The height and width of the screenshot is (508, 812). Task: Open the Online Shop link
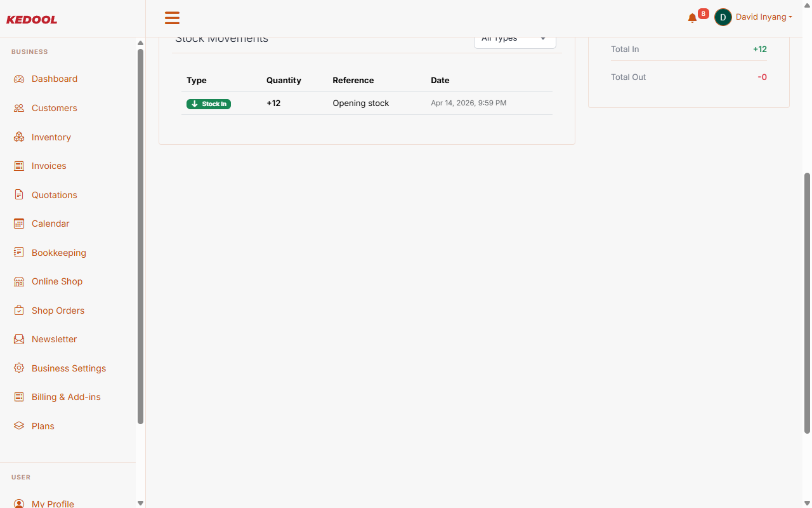tap(57, 281)
